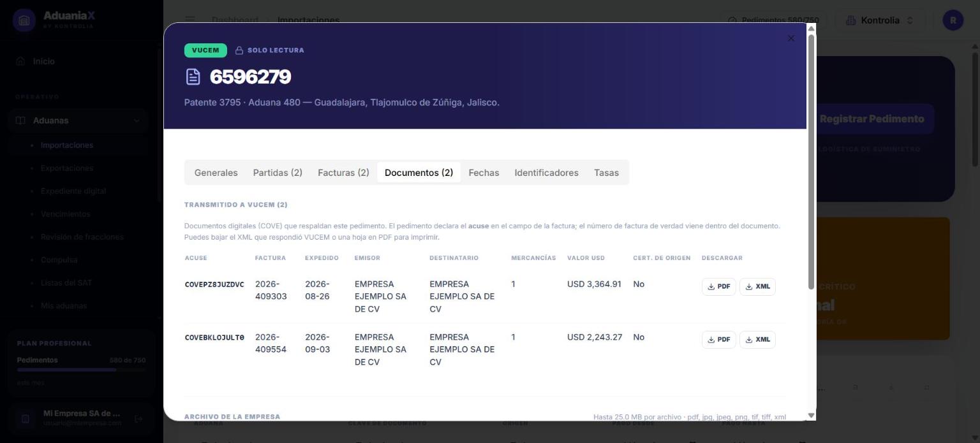This screenshot has height=443, width=980.
Task: Download XML for COVEBKLOJULT0
Action: pyautogui.click(x=757, y=340)
